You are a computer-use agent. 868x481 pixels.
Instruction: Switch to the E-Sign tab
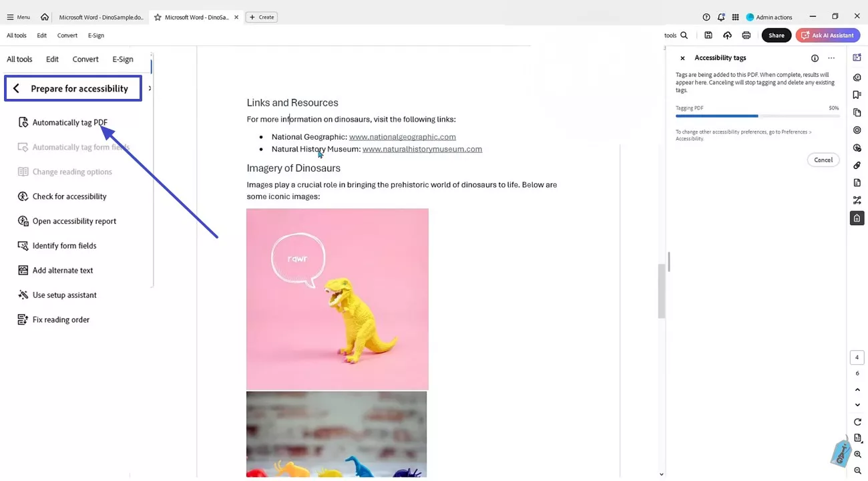(122, 59)
